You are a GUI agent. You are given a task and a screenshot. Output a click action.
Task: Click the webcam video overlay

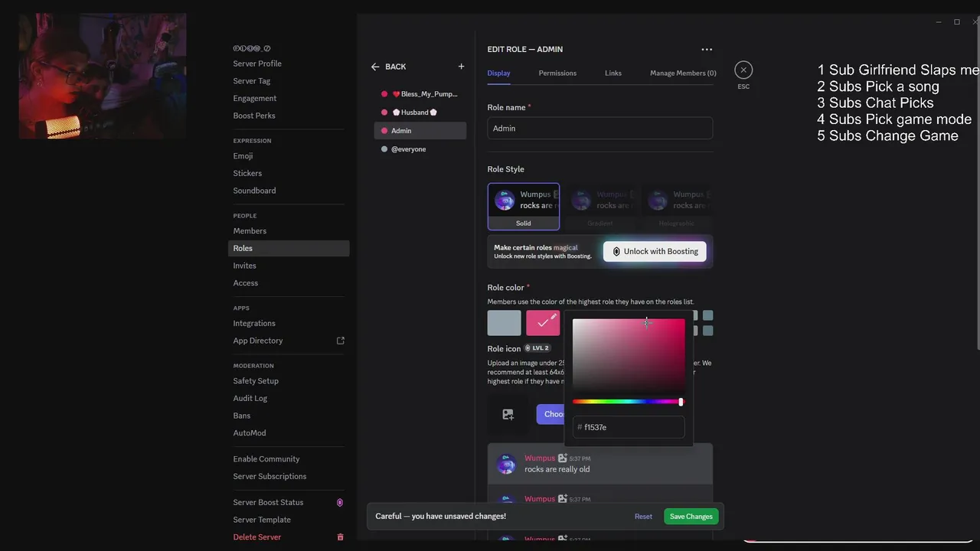[x=103, y=76]
